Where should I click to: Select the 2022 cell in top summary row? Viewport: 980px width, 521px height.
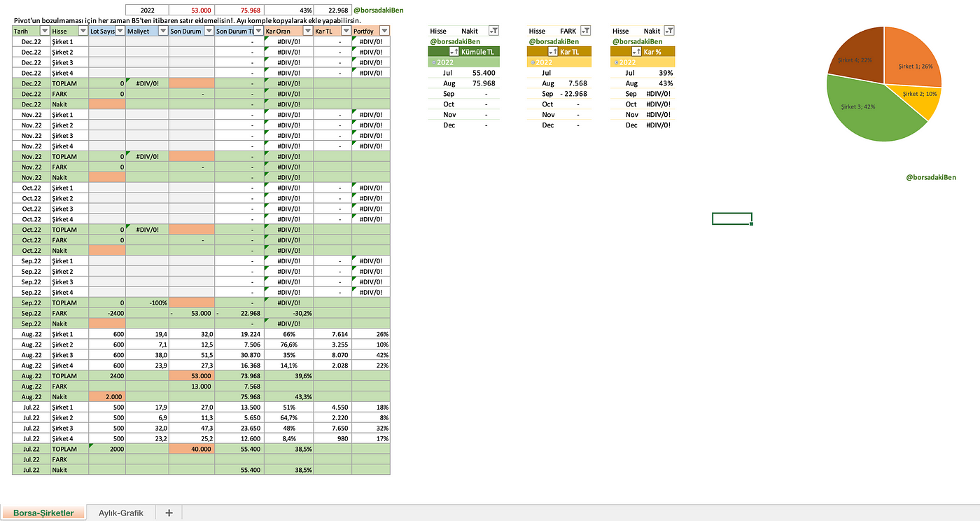[148, 11]
